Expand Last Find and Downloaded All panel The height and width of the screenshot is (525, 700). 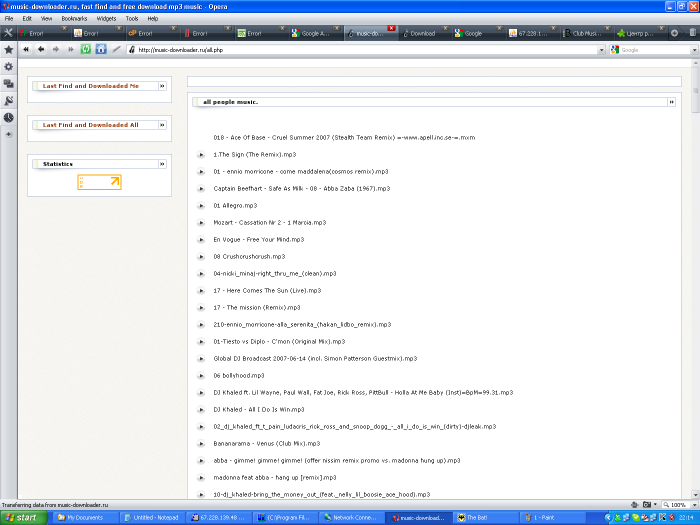point(162,125)
